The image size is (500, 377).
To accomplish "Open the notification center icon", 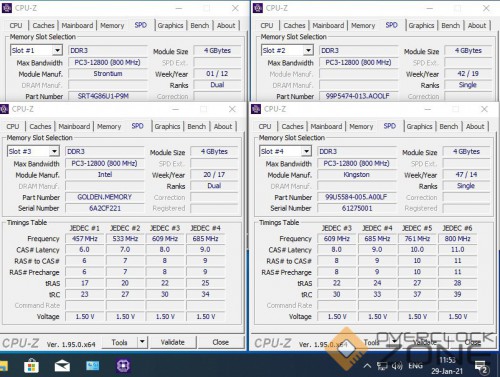I will pos(482,367).
